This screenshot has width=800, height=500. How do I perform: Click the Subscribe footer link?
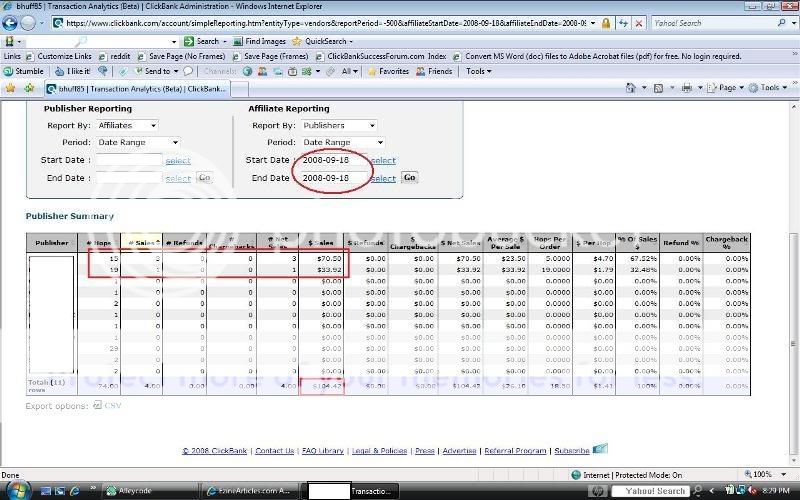[572, 451]
